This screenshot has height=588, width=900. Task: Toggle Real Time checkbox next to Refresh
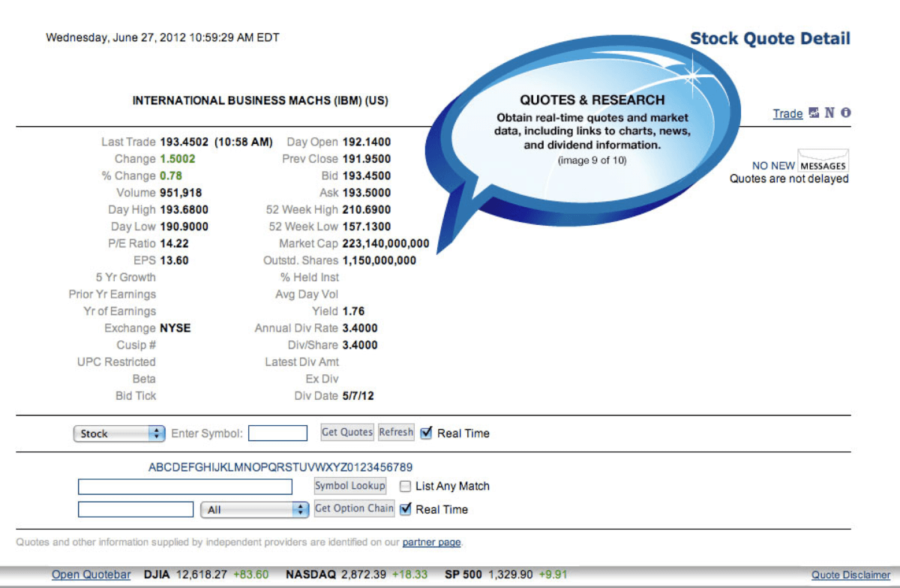click(x=427, y=433)
